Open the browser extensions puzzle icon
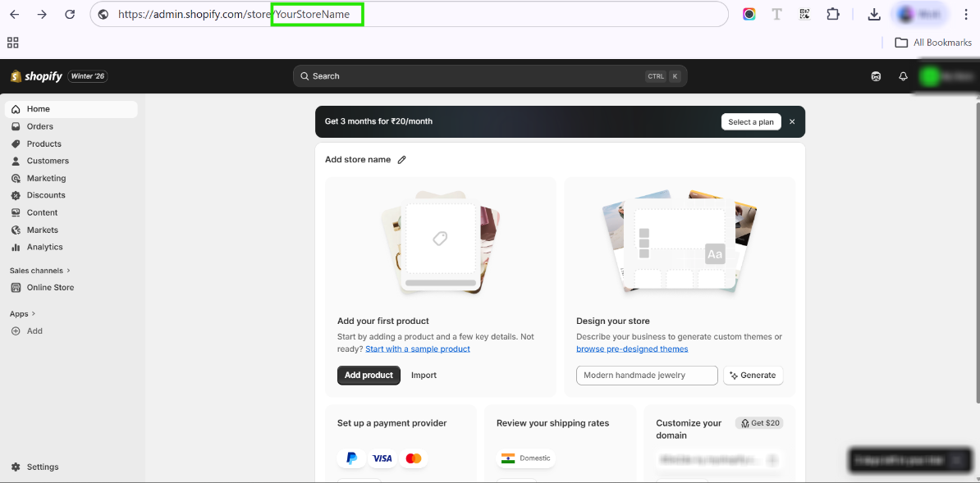 (833, 14)
